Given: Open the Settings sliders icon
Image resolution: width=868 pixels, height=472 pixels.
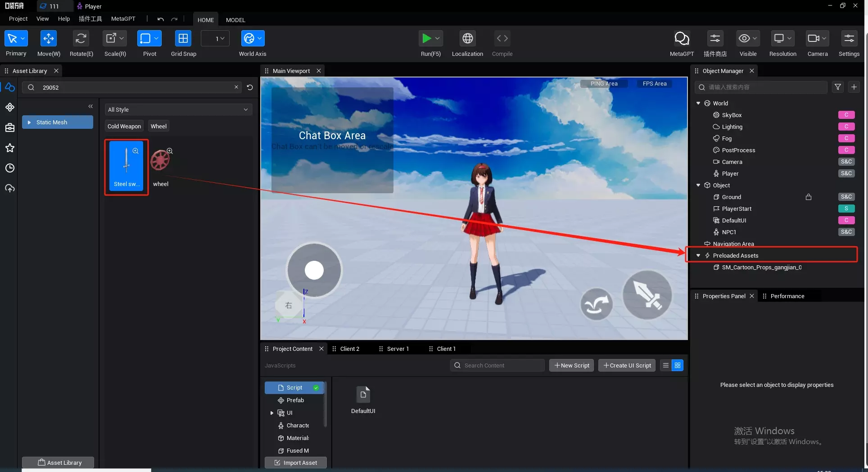Looking at the screenshot, I should click(x=849, y=38).
